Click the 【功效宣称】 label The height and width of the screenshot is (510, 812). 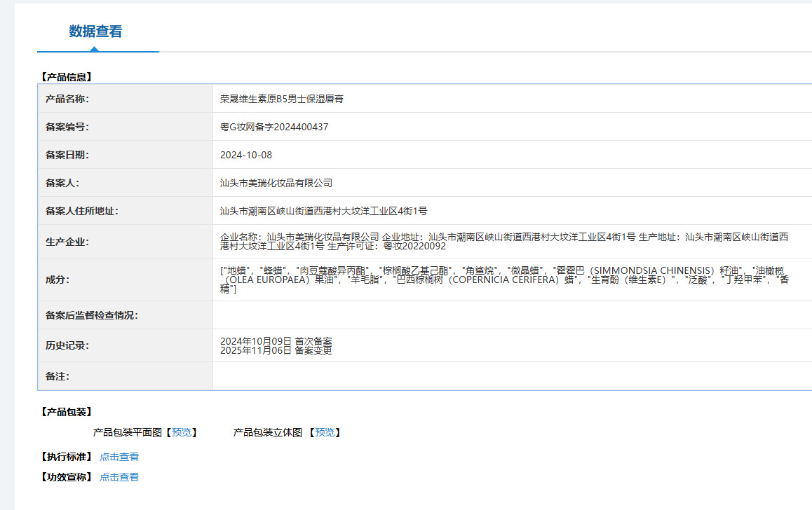pyautogui.click(x=67, y=477)
